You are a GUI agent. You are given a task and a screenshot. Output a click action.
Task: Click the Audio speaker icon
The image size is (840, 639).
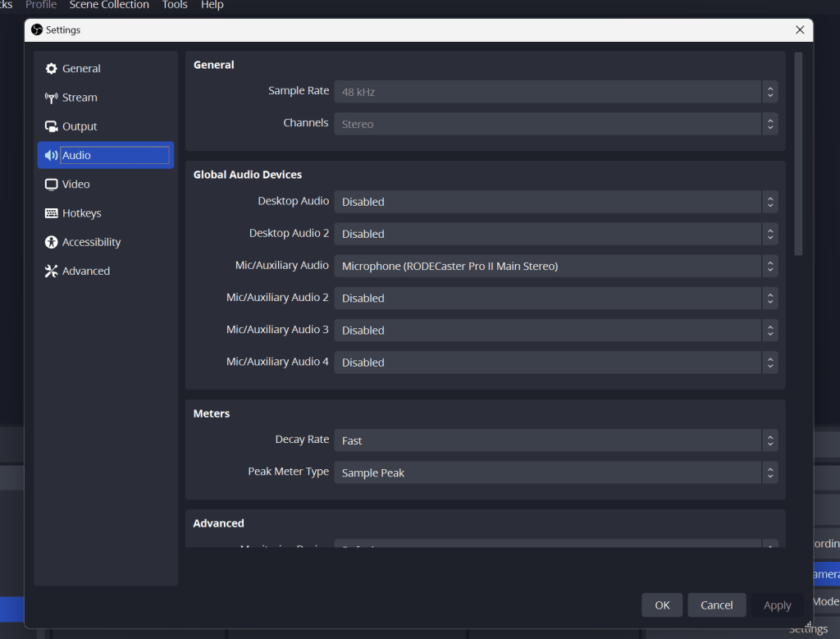[x=51, y=155]
